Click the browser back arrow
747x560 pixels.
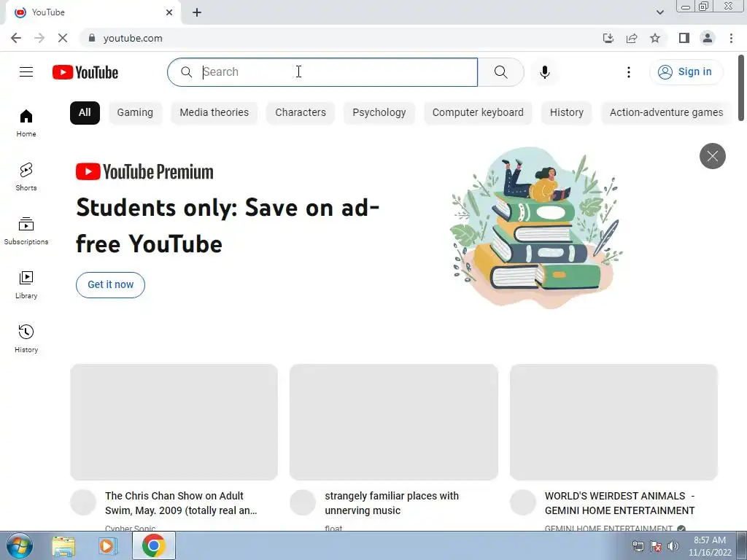coord(16,38)
